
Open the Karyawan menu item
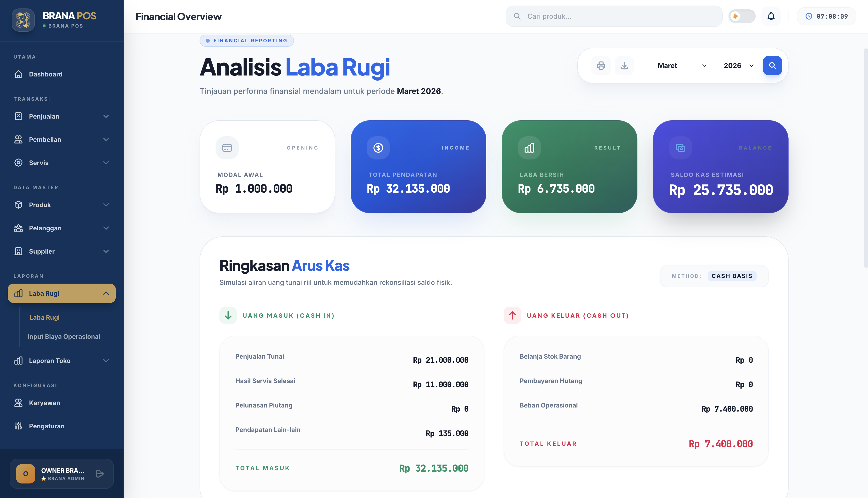coord(62,403)
